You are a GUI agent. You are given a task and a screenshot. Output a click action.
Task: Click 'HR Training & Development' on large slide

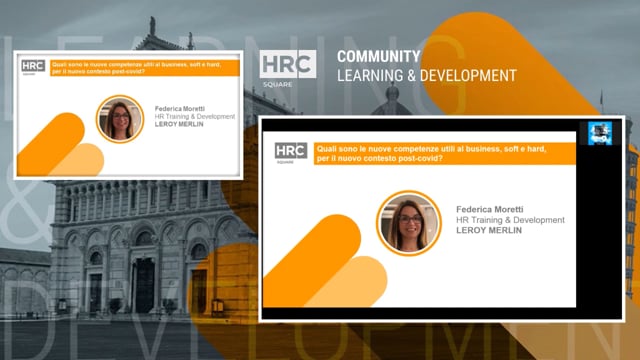(510, 220)
